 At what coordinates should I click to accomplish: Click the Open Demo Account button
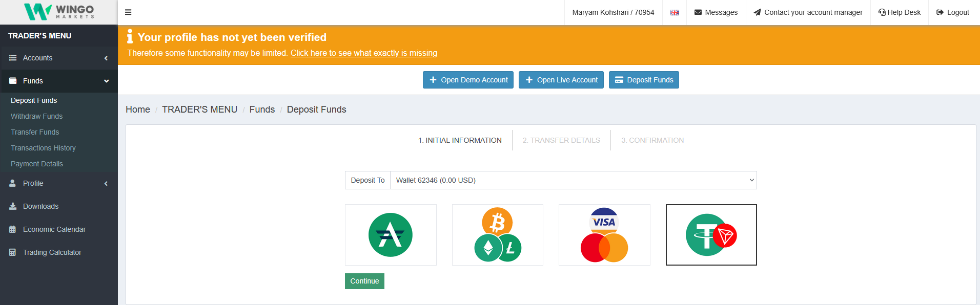point(468,80)
